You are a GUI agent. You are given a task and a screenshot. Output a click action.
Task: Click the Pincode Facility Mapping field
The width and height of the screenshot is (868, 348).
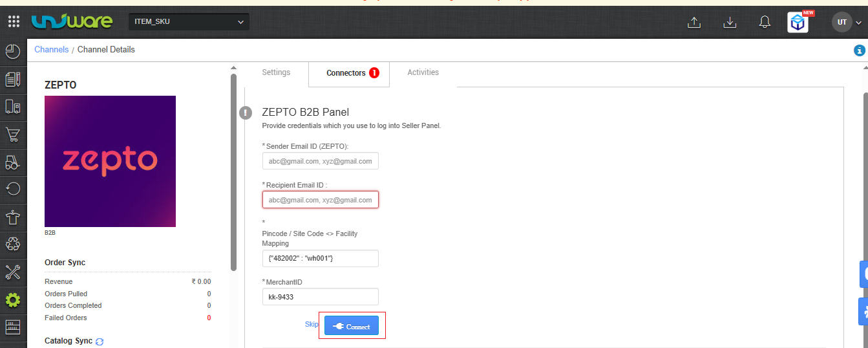tap(320, 258)
